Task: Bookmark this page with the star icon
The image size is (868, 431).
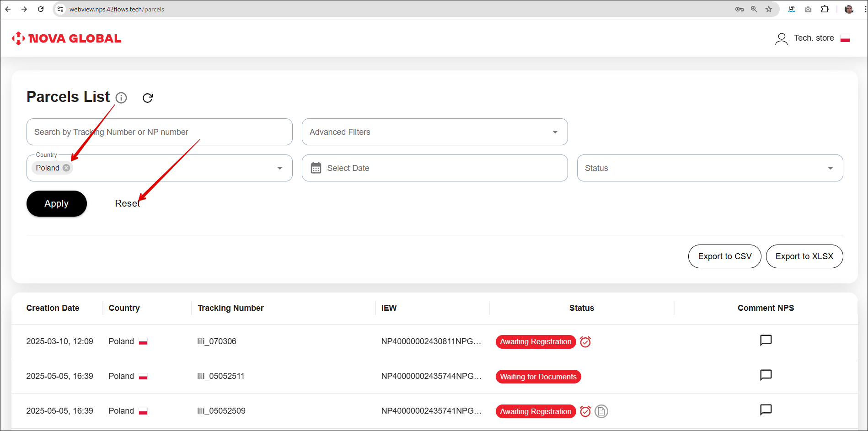Action: [769, 9]
